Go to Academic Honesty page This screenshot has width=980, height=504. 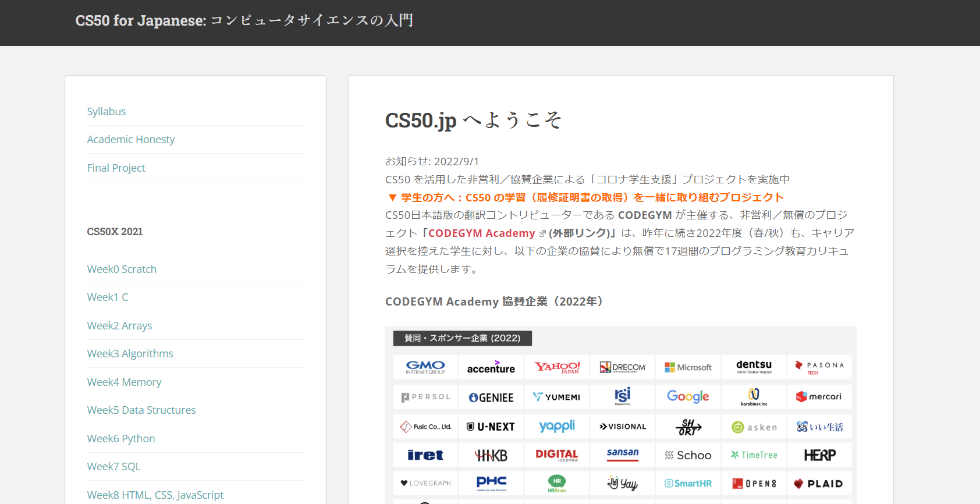131,139
